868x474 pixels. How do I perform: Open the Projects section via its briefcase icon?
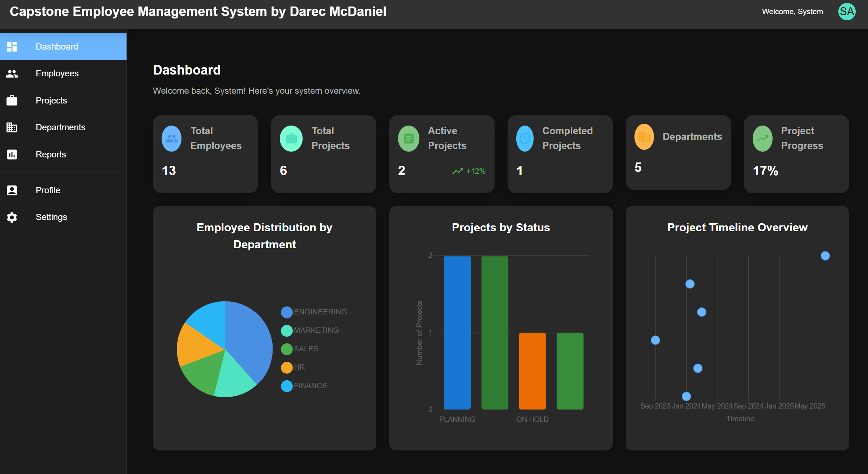pyautogui.click(x=12, y=100)
